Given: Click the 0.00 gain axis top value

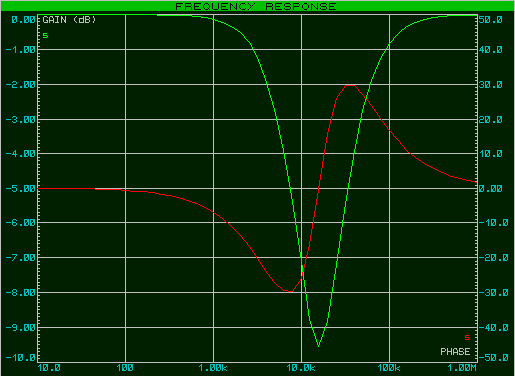Looking at the screenshot, I should click(23, 20).
